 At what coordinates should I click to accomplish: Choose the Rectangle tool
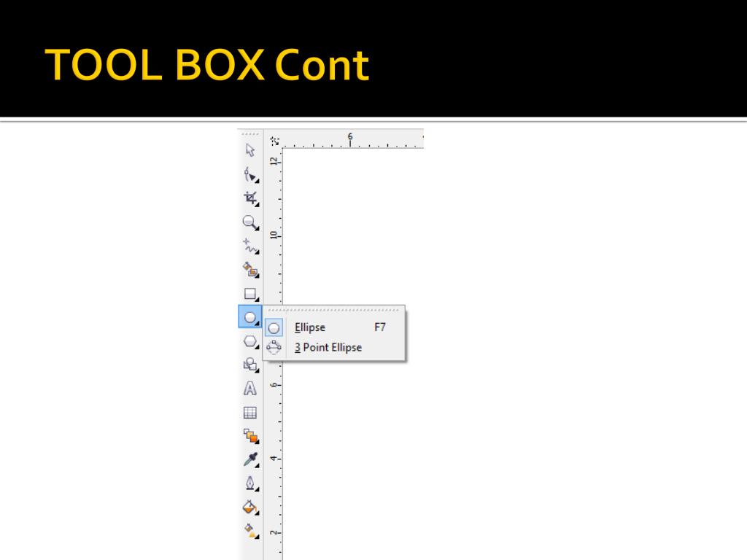coord(251,294)
